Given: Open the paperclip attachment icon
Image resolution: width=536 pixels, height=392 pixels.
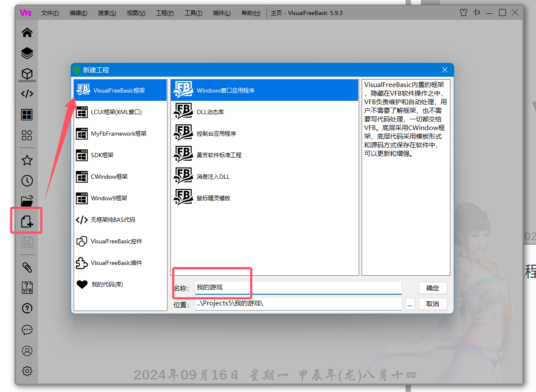Looking at the screenshot, I should coord(27,267).
